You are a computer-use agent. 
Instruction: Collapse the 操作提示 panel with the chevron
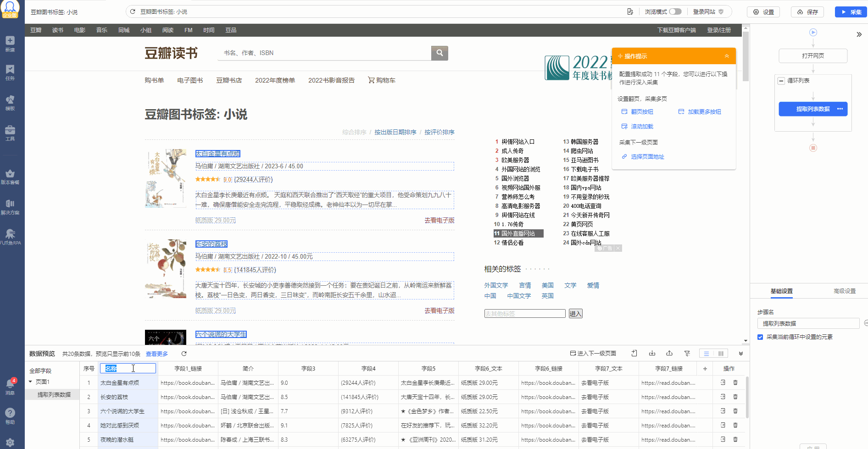pos(727,56)
